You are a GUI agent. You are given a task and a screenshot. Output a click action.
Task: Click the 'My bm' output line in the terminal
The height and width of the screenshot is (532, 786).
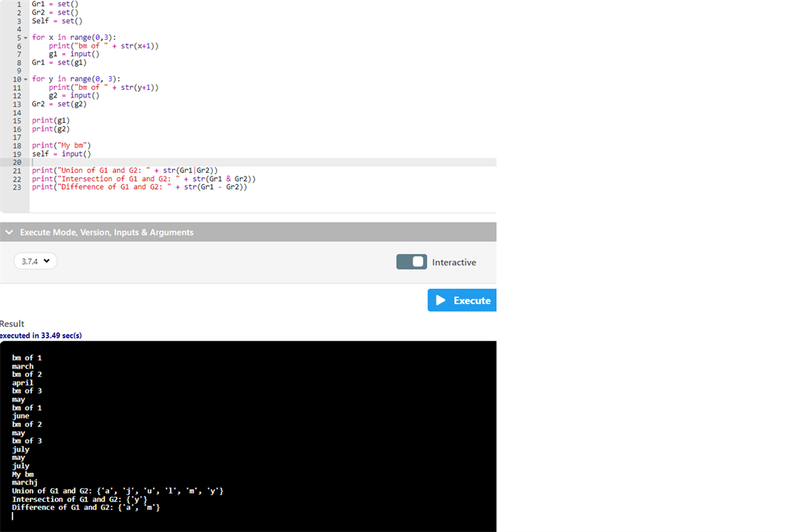[22, 474]
